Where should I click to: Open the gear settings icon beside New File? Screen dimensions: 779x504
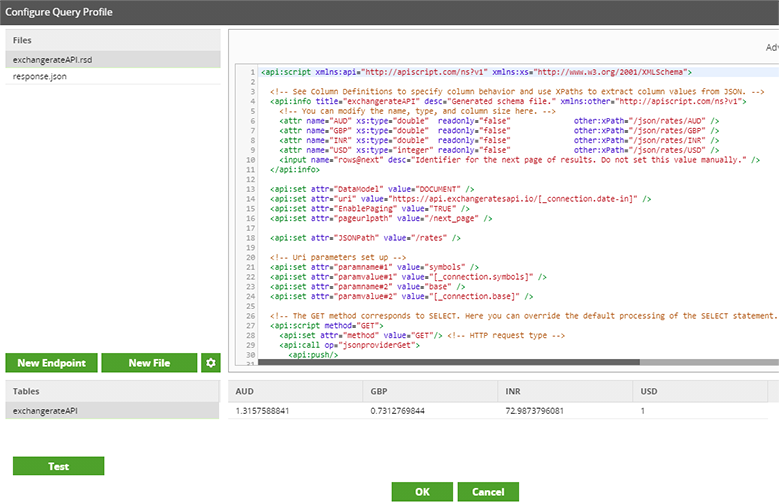coord(211,363)
